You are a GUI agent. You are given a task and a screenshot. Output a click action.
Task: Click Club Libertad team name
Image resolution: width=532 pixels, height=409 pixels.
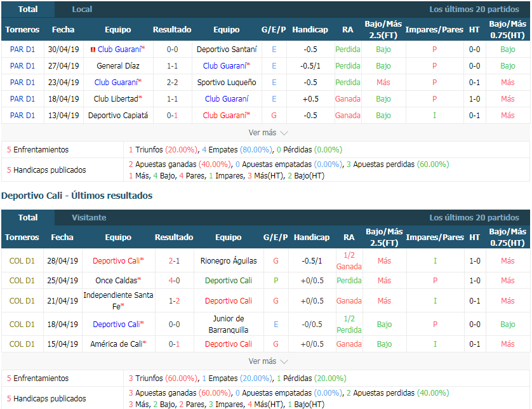117,99
